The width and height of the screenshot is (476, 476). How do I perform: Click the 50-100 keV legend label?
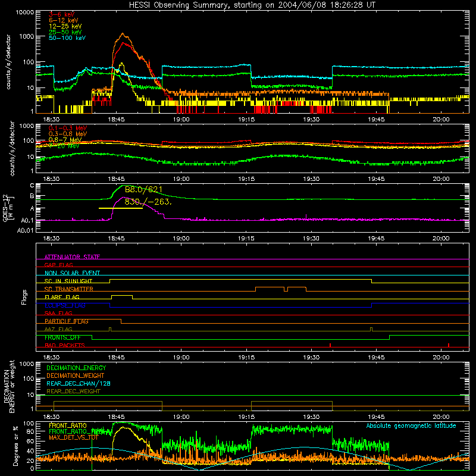(x=67, y=38)
